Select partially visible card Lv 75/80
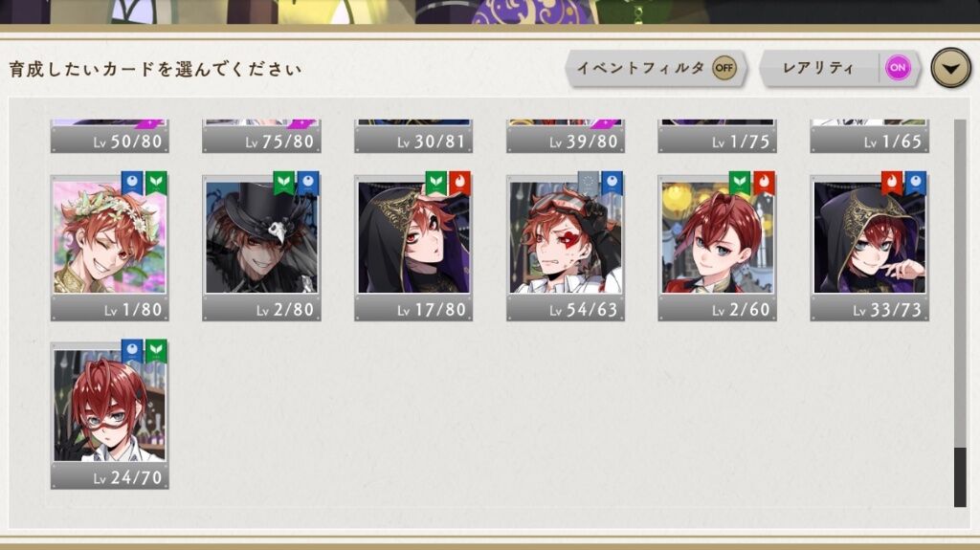 pyautogui.click(x=261, y=136)
